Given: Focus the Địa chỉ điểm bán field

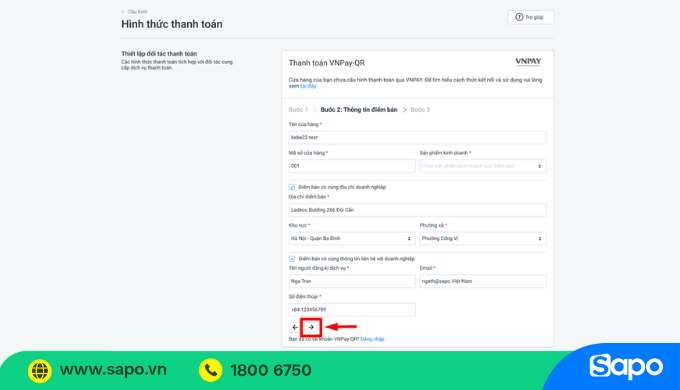Looking at the screenshot, I should [417, 210].
